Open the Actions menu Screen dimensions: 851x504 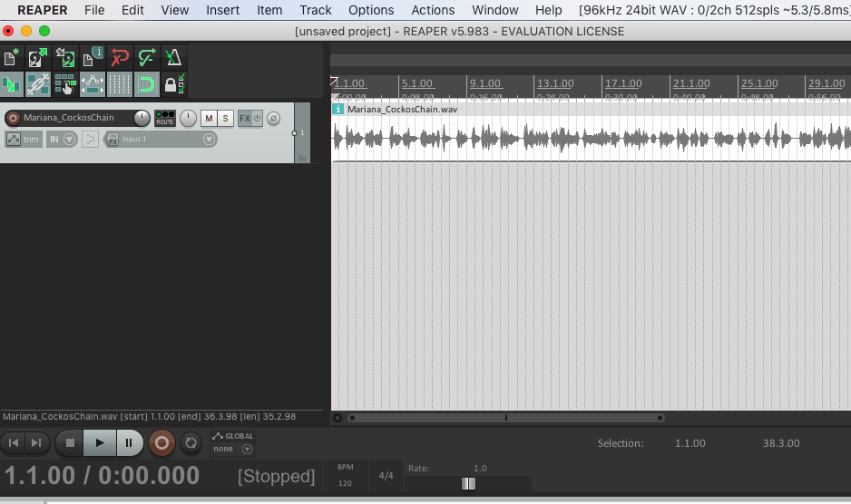click(433, 10)
